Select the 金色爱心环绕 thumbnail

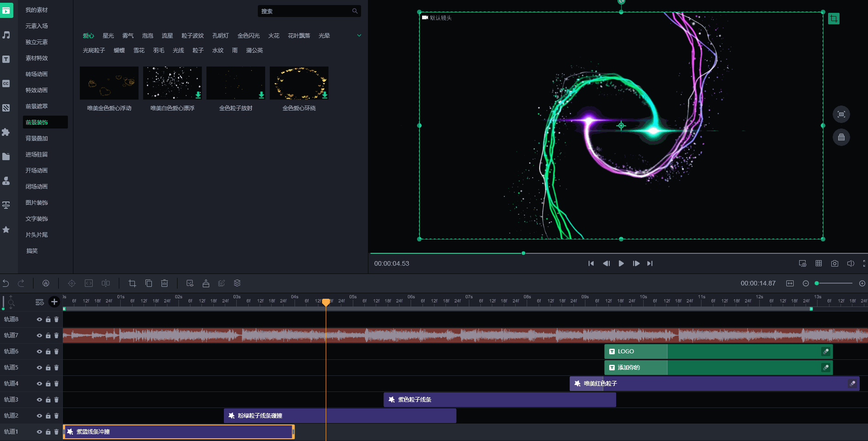(x=299, y=83)
